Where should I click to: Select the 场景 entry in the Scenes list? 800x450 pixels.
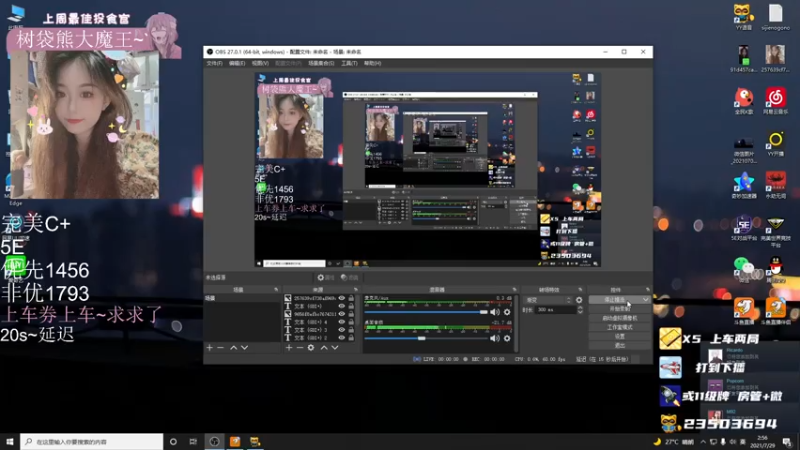click(x=242, y=298)
